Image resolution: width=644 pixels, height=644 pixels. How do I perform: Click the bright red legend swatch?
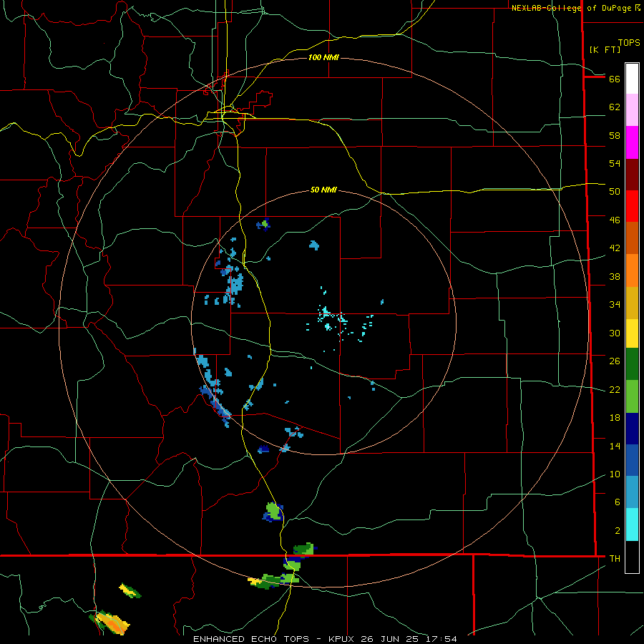(x=632, y=206)
